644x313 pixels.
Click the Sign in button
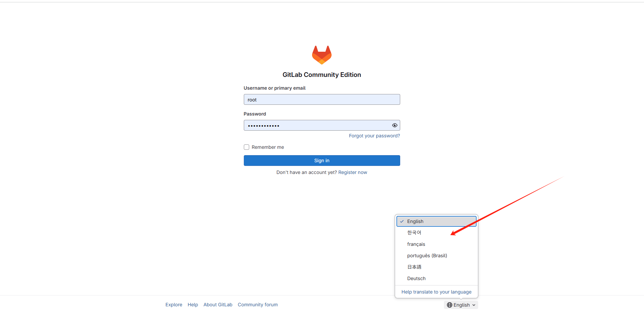coord(322,161)
